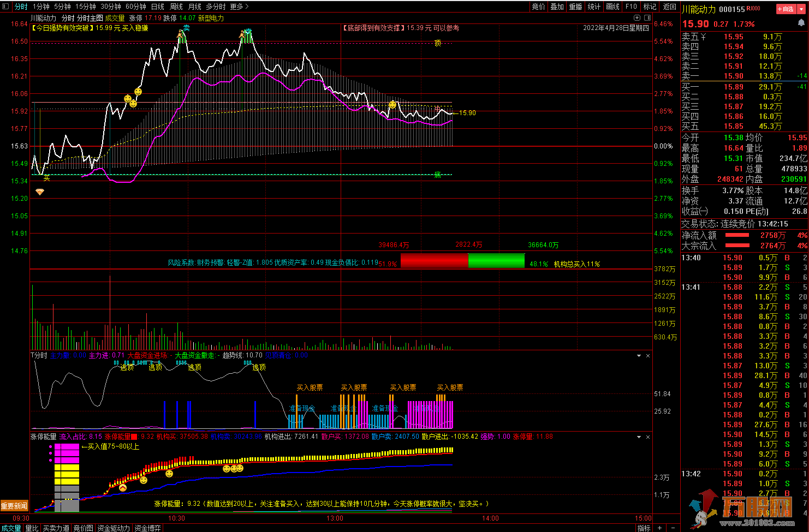
Task: Click the diamond marker below the chart low
Action: [x=40, y=192]
